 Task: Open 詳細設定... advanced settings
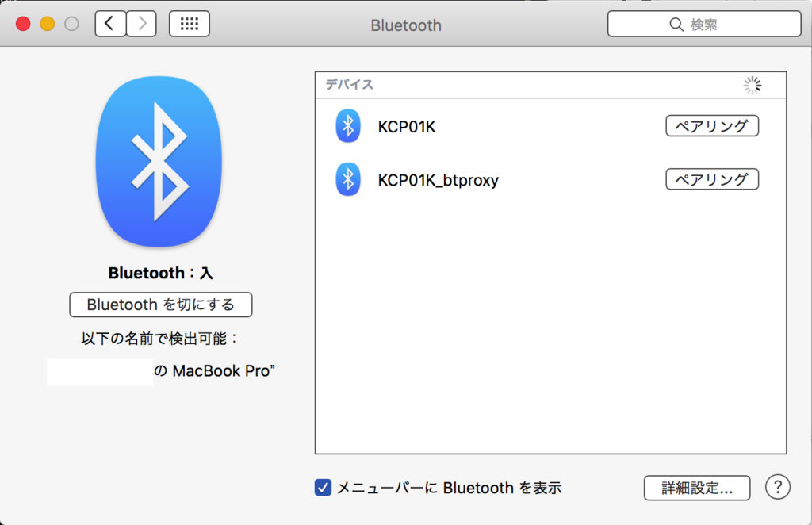click(x=697, y=488)
